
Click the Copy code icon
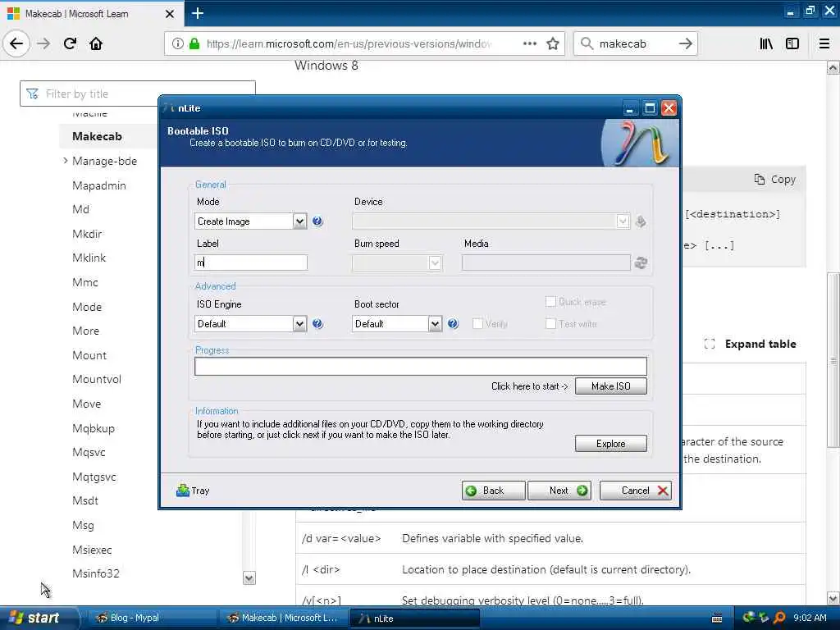(x=759, y=180)
